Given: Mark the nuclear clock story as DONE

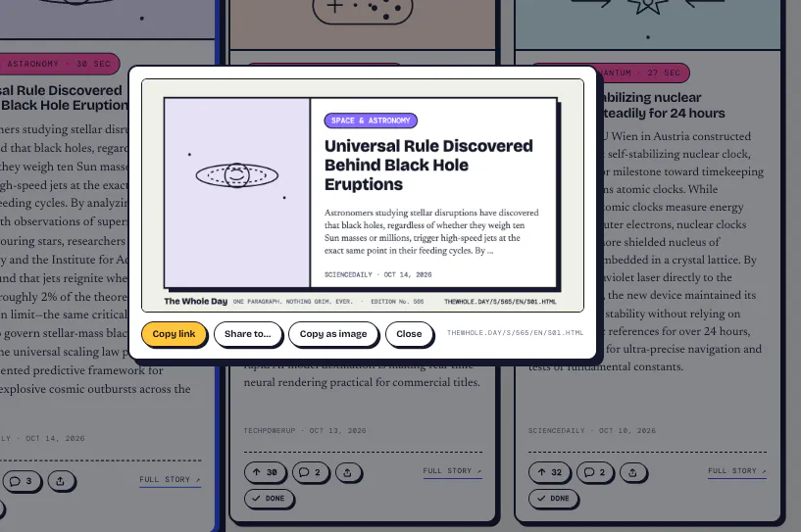Looking at the screenshot, I should [553, 499].
